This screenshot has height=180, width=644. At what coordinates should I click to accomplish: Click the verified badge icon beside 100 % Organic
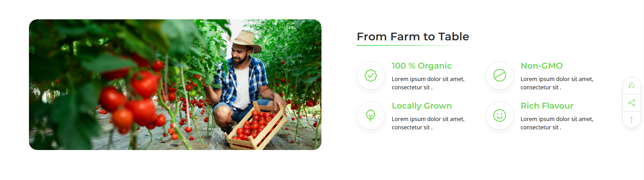click(371, 76)
